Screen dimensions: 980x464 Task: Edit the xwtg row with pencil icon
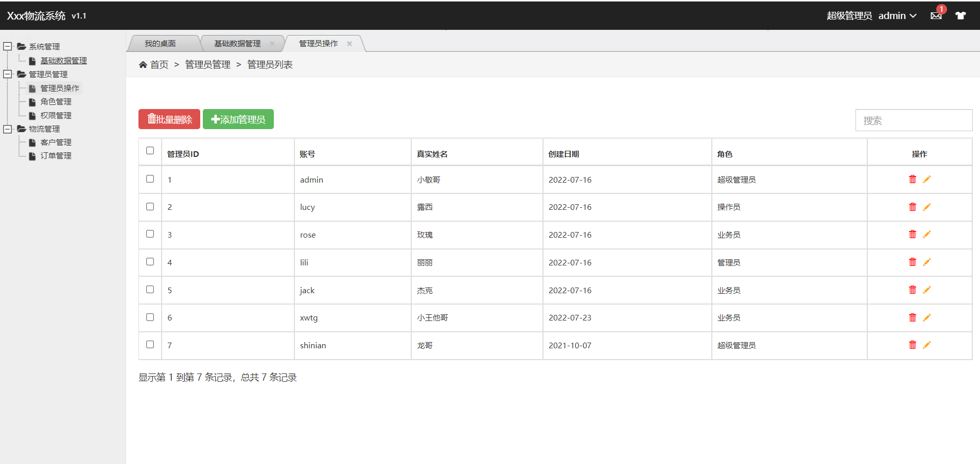click(927, 317)
